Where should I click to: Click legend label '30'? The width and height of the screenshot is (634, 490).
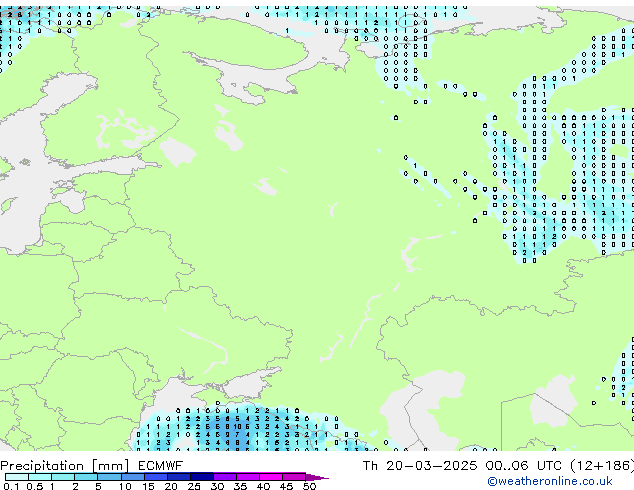(217, 486)
